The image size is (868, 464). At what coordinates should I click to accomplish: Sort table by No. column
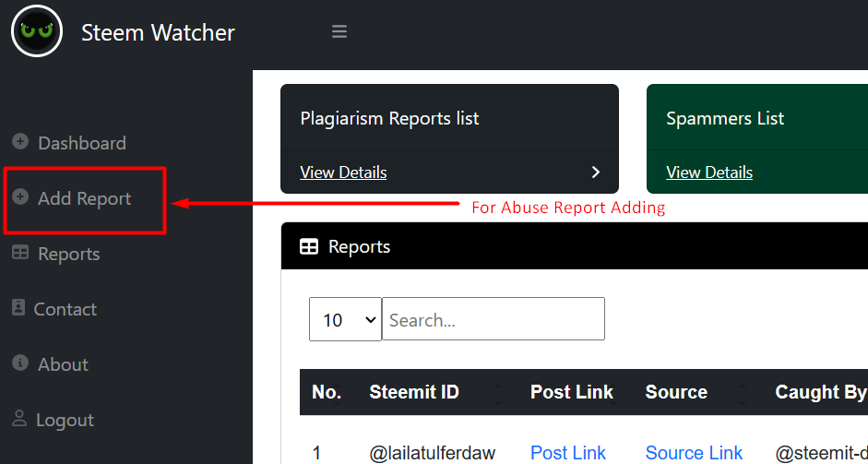[327, 392]
